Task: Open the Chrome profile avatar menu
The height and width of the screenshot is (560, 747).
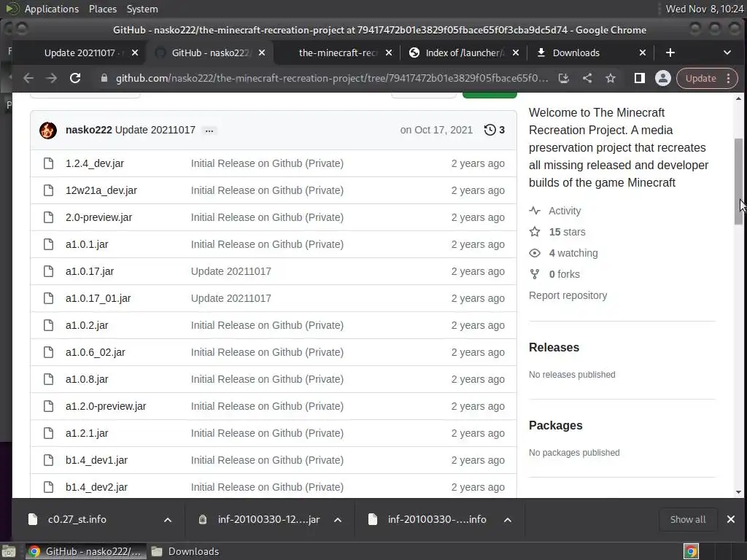Action: (662, 78)
